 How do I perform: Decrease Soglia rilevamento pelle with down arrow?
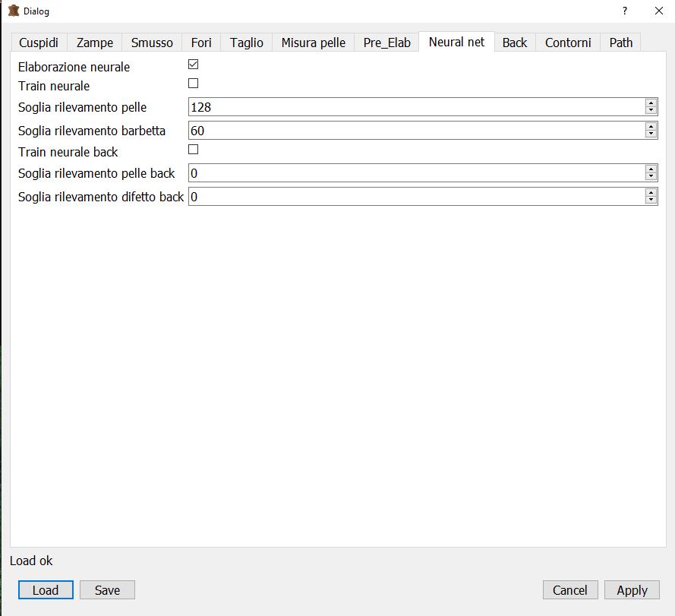651,111
